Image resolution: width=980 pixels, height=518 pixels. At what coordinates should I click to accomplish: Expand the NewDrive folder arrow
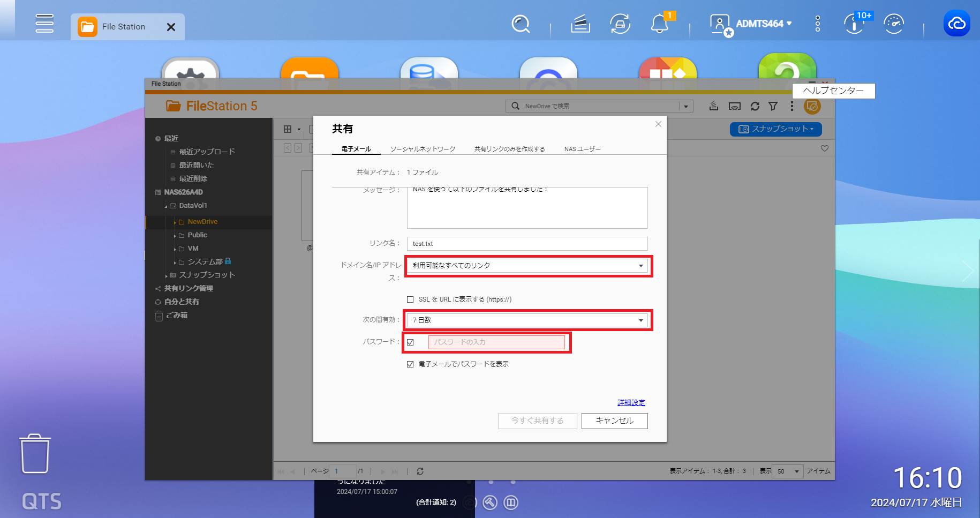pos(175,222)
